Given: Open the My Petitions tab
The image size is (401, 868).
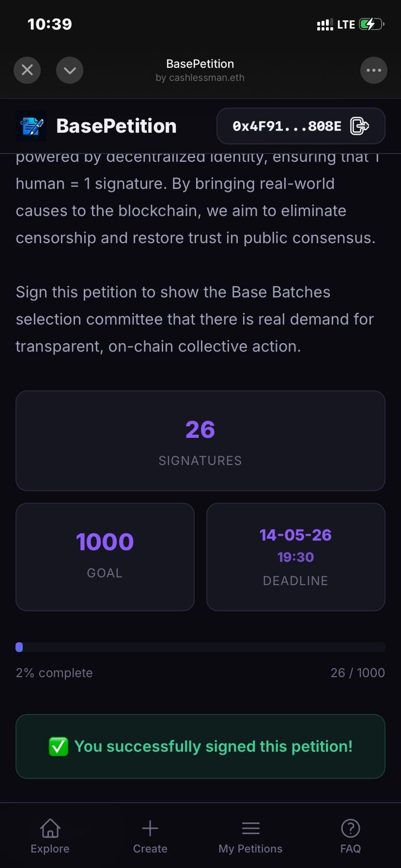Looking at the screenshot, I should pos(250,835).
